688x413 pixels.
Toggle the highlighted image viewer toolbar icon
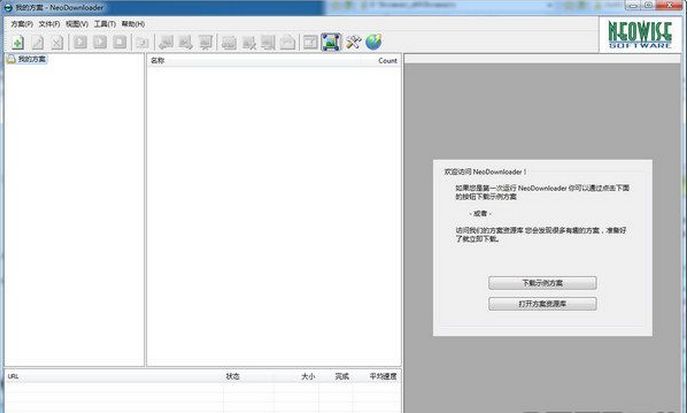click(x=331, y=42)
